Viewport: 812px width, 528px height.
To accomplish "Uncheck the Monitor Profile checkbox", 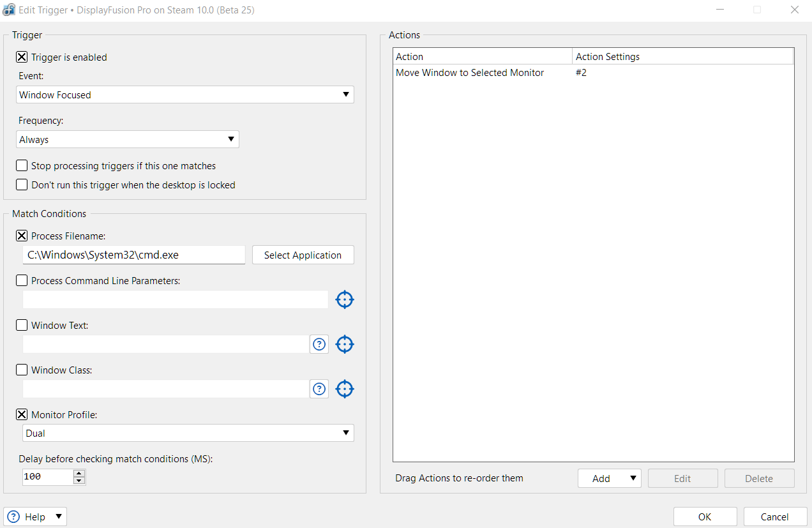I will click(x=22, y=414).
